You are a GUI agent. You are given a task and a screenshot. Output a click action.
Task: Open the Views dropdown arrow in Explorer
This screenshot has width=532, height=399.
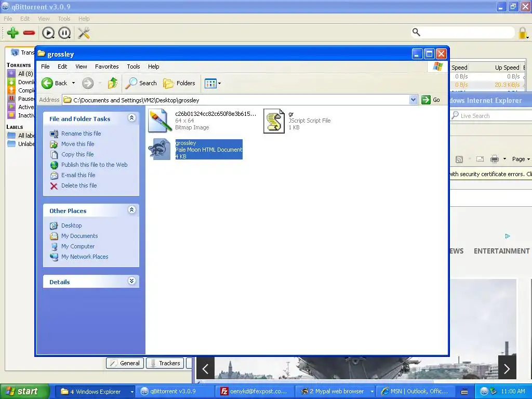click(x=220, y=83)
